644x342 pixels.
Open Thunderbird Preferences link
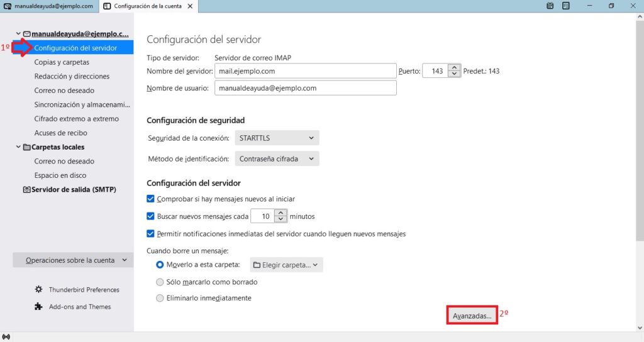[x=84, y=290]
